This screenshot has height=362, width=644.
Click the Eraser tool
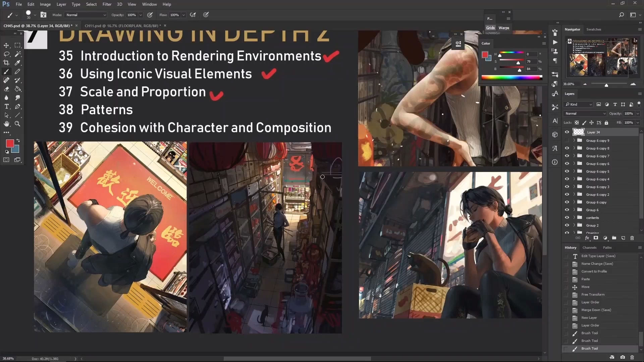click(x=6, y=88)
